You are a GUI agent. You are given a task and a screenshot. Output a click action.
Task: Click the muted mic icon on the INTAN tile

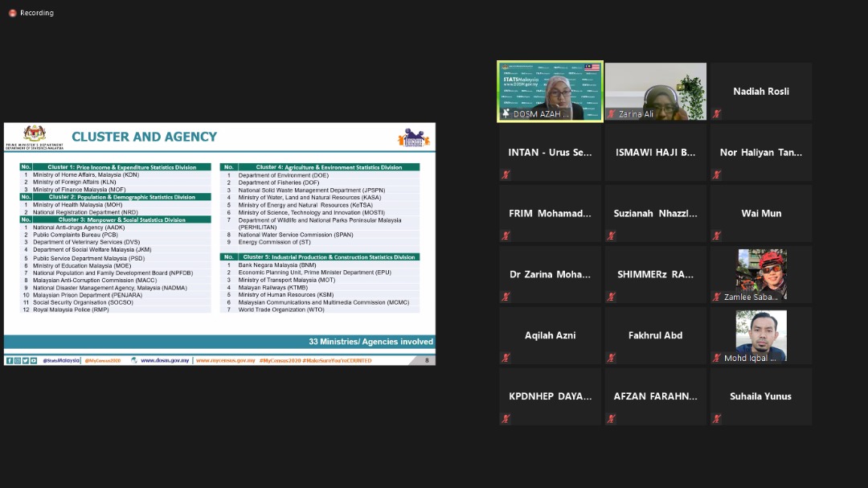pos(506,174)
